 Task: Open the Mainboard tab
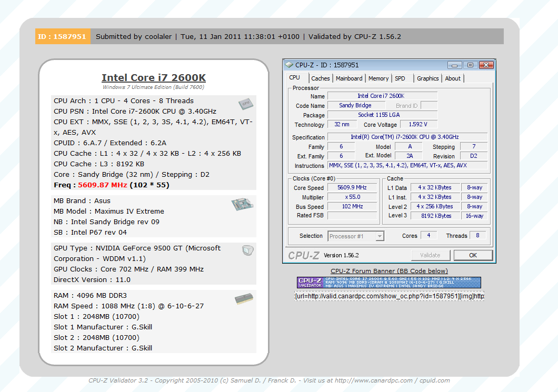pos(349,78)
